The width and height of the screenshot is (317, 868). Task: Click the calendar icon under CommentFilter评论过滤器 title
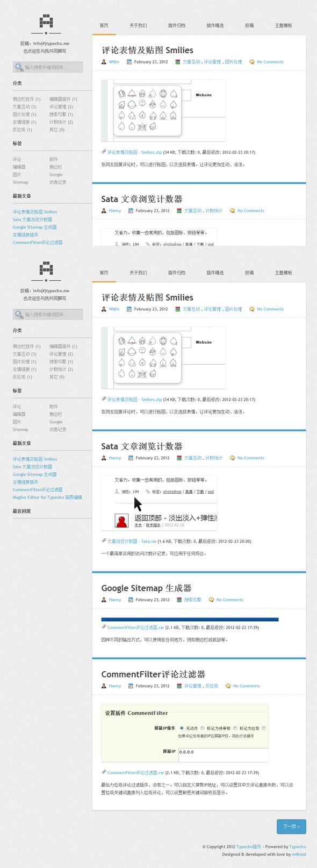(130, 686)
